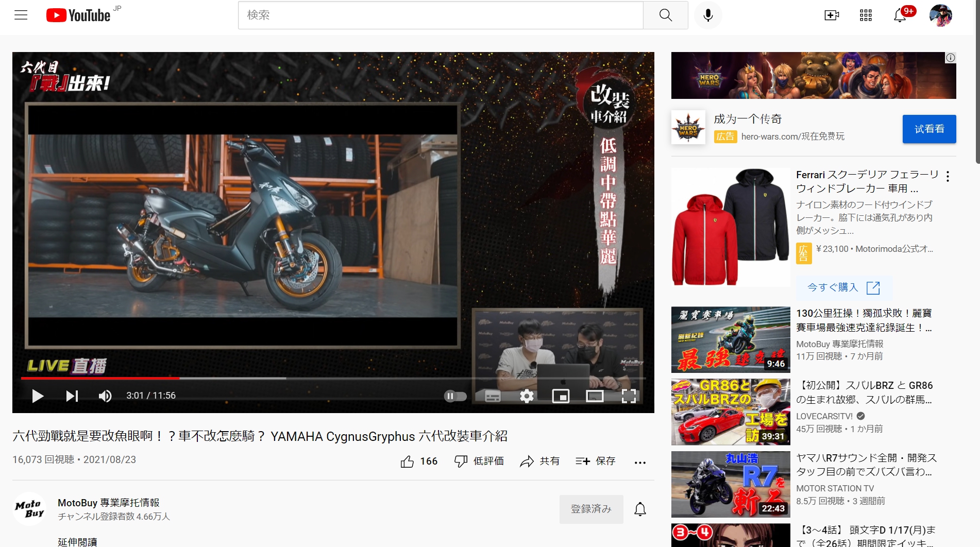Viewport: 980px width, 547px height.
Task: Open ヤマハR7サウンド全開 video title
Action: (866, 464)
